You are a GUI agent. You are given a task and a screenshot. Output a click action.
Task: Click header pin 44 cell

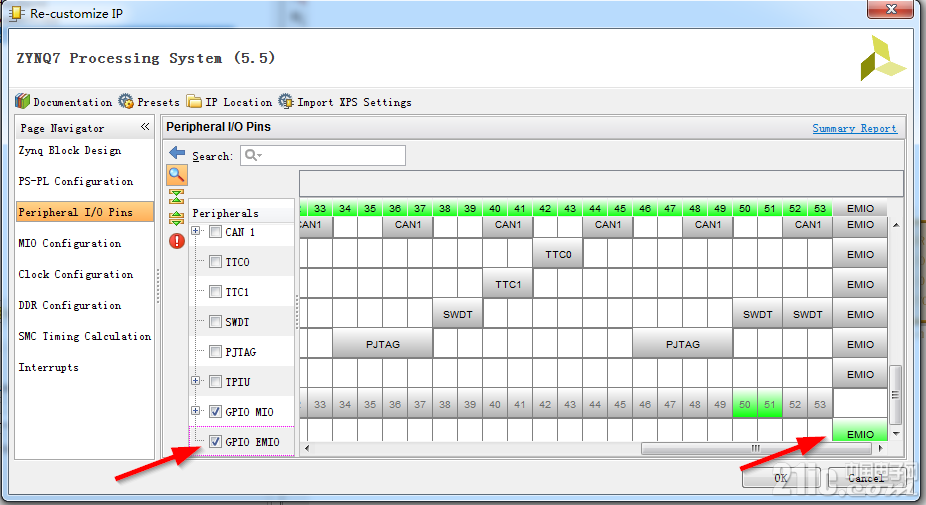595,208
